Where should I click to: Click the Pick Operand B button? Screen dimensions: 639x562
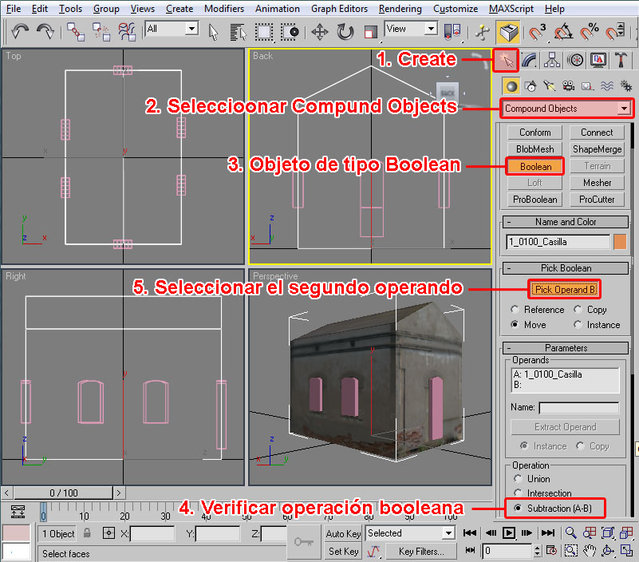pos(565,289)
